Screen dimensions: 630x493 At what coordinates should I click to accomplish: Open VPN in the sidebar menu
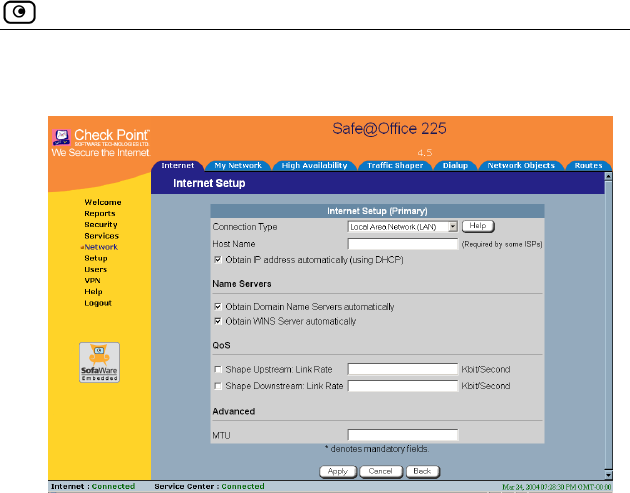[x=92, y=280]
